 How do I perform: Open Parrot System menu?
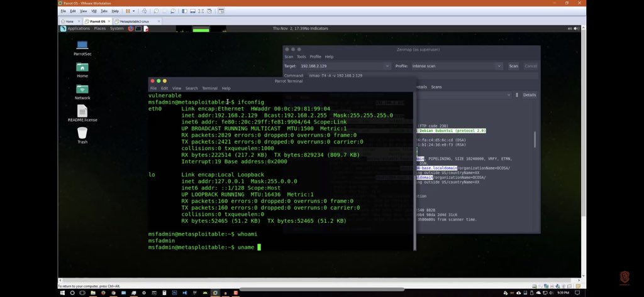pyautogui.click(x=116, y=28)
